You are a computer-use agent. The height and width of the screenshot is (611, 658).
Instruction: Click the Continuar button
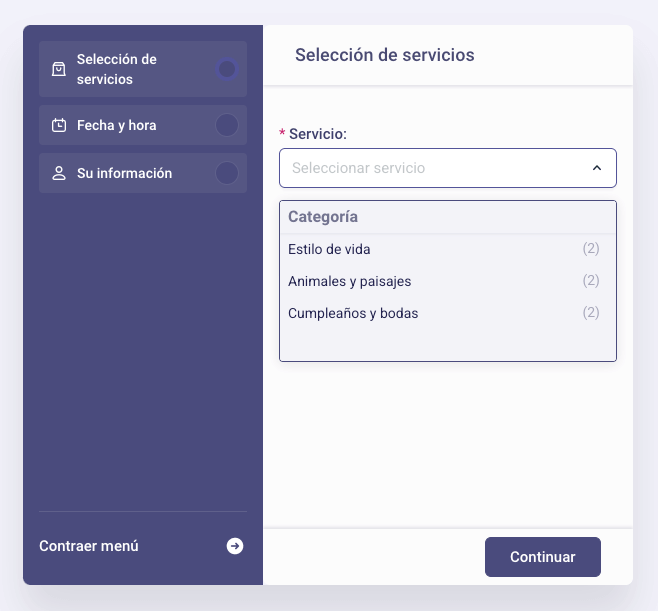click(x=543, y=557)
